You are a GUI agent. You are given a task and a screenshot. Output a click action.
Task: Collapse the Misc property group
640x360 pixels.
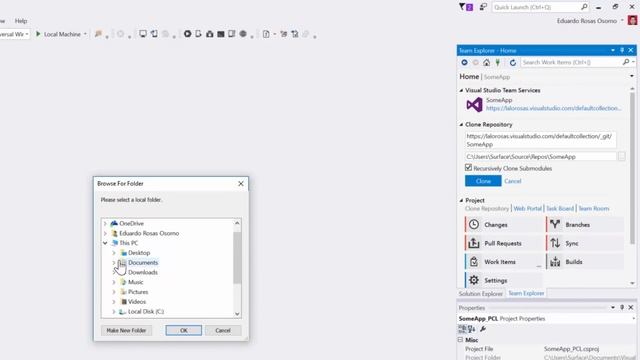(460, 340)
